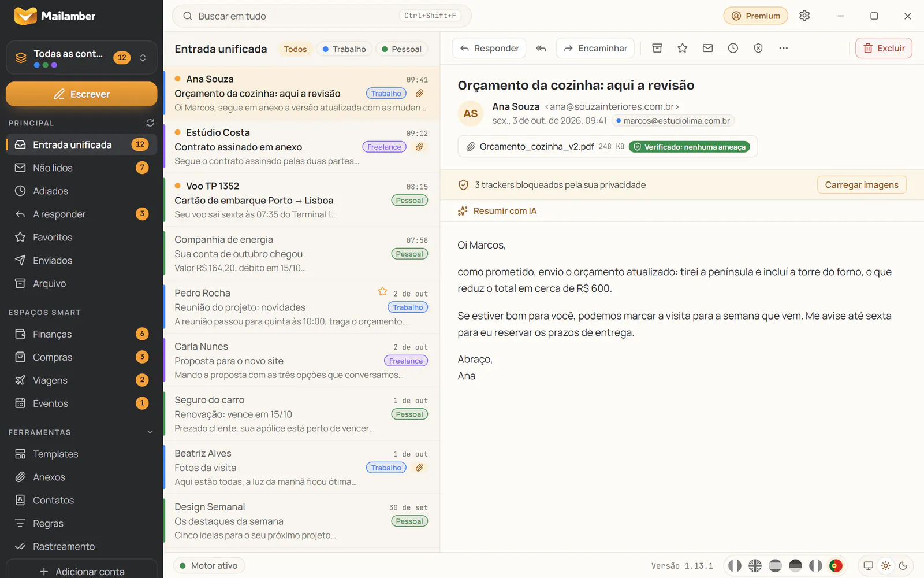Open more actions ellipsis menu
The width and height of the screenshot is (924, 578).
(x=784, y=49)
